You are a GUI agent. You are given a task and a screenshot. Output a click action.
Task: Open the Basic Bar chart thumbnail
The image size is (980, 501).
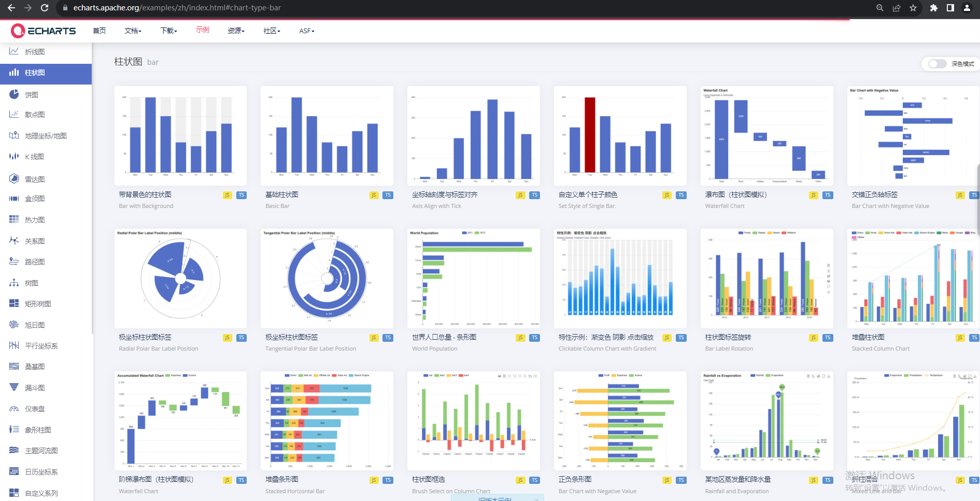326,136
